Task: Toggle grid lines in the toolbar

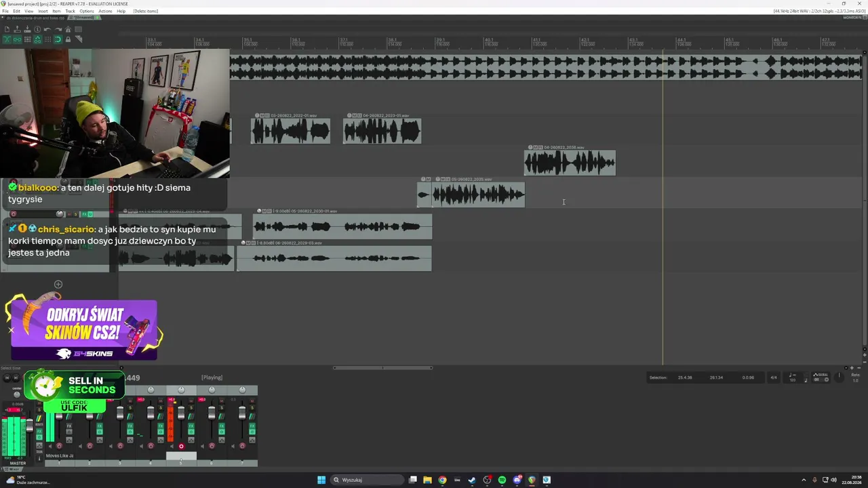Action: [47, 39]
